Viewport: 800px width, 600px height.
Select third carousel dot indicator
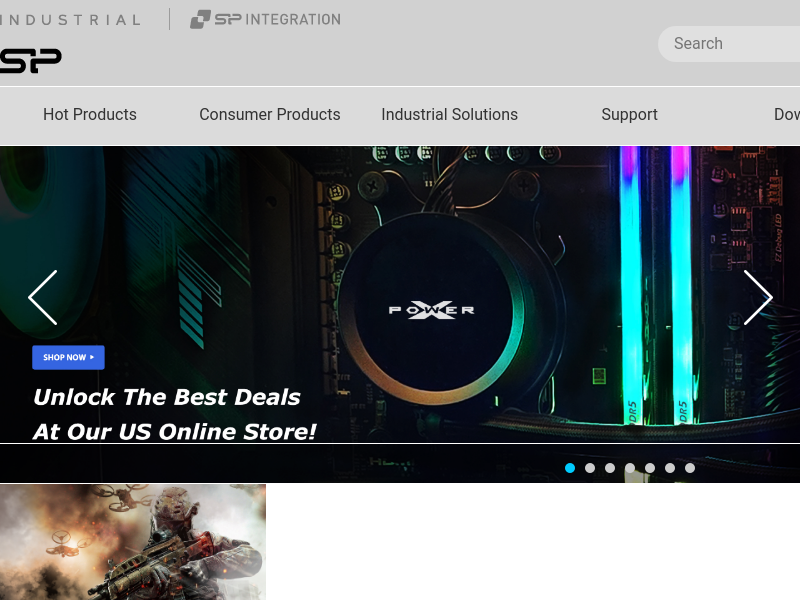click(610, 468)
